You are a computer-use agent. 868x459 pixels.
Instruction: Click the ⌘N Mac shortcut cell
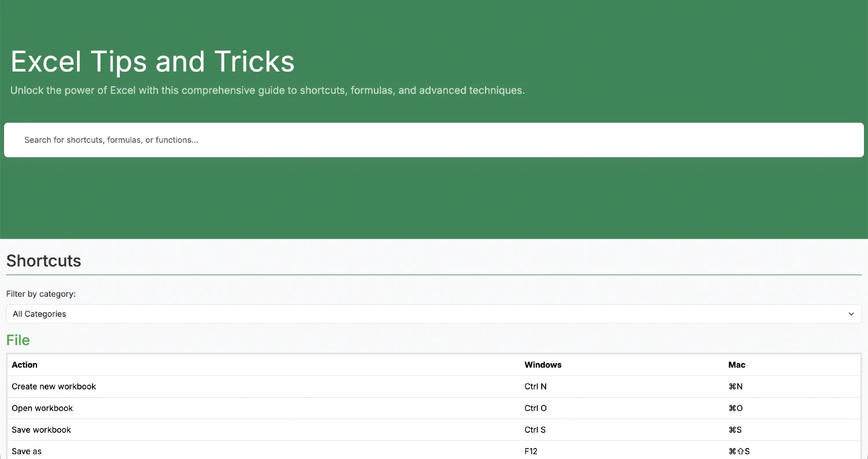coord(735,386)
